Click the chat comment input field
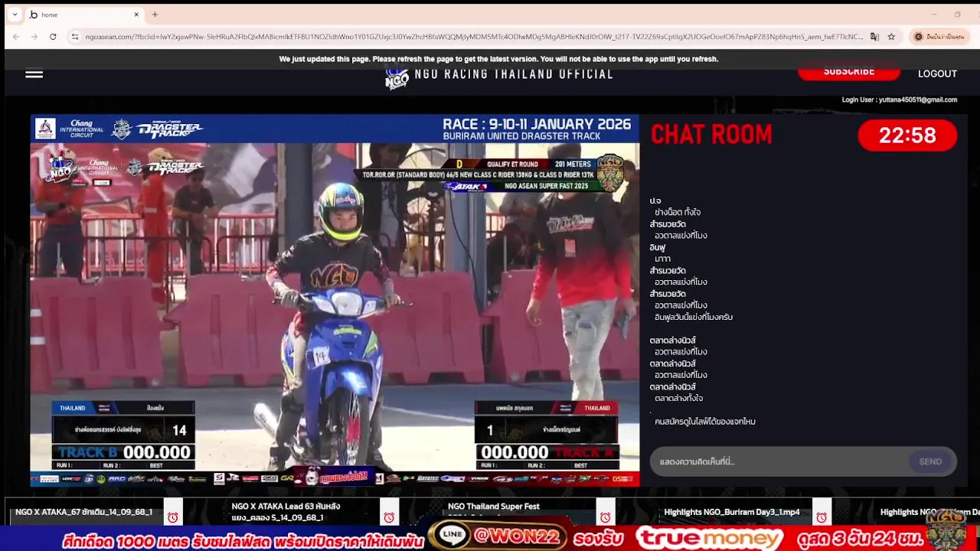Image resolution: width=980 pixels, height=551 pixels. tap(777, 461)
